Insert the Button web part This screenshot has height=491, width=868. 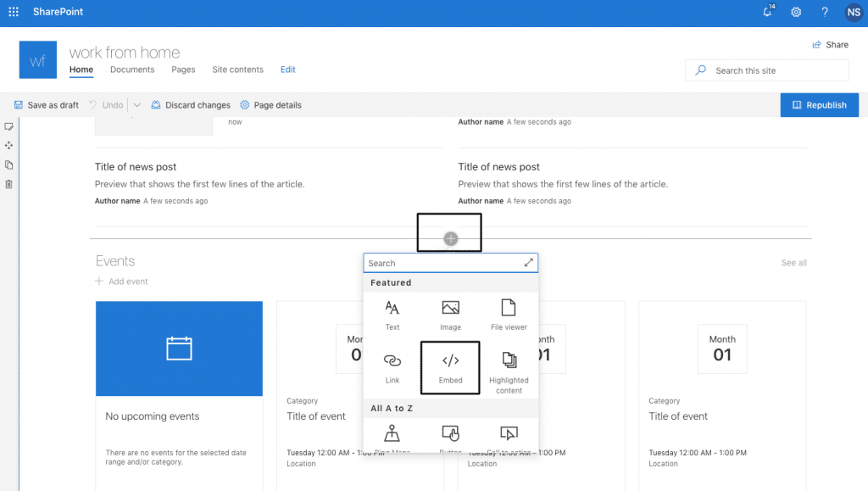click(x=450, y=435)
